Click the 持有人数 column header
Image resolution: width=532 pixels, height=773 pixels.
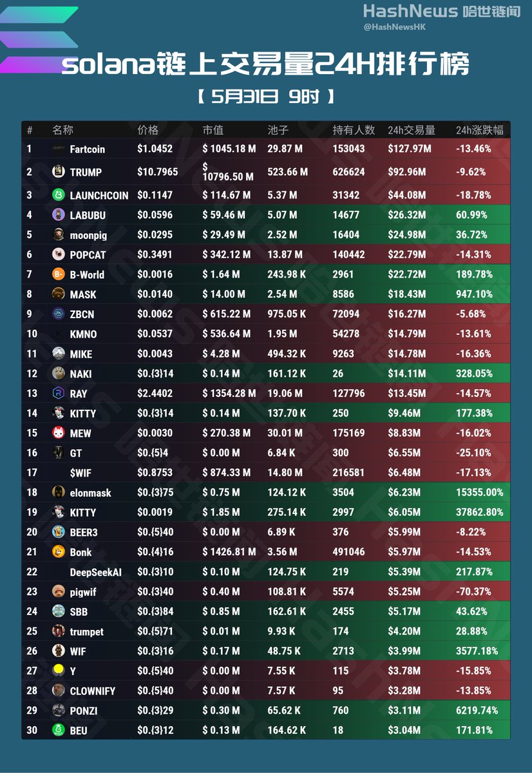tap(354, 130)
